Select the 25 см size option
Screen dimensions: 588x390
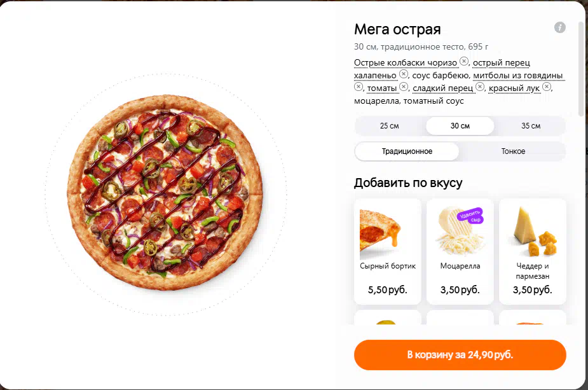point(389,126)
